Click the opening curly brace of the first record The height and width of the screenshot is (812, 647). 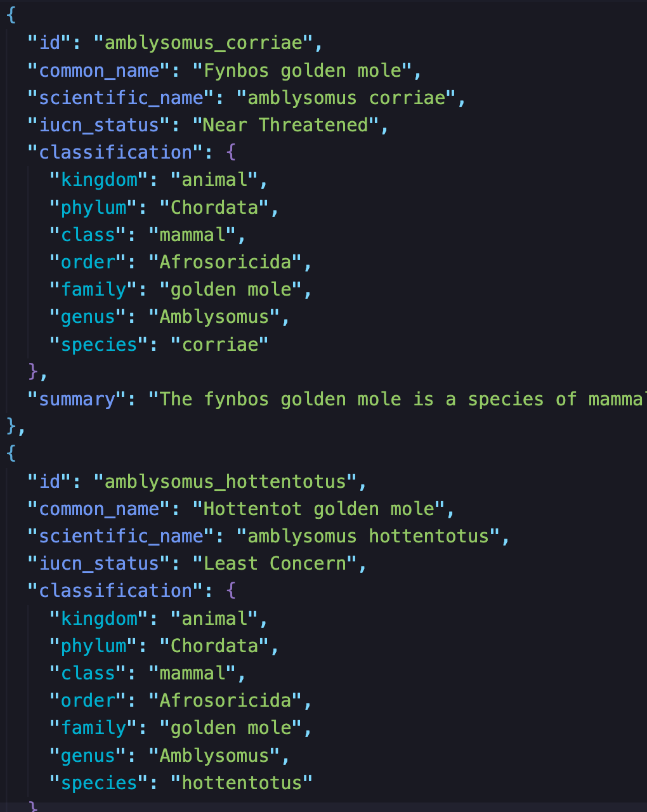(11, 15)
